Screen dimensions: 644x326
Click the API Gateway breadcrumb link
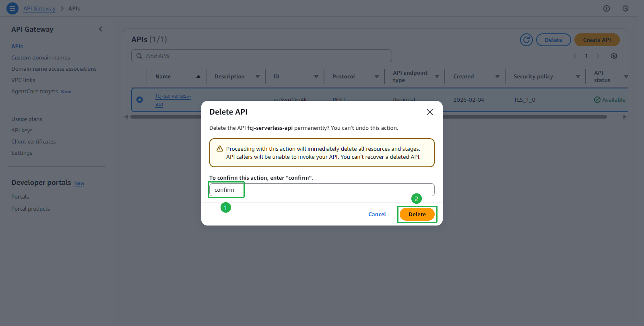coord(39,8)
